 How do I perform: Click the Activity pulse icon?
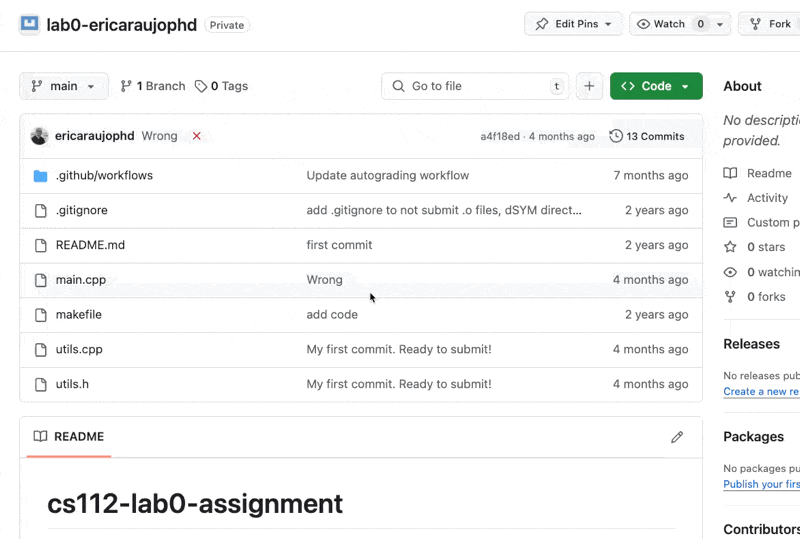coord(730,198)
